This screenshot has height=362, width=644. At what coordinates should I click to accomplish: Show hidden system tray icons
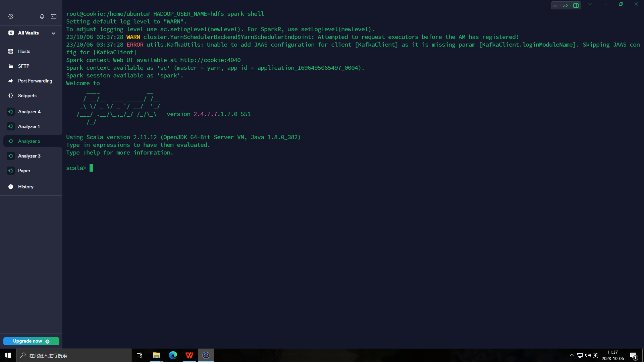click(x=572, y=355)
